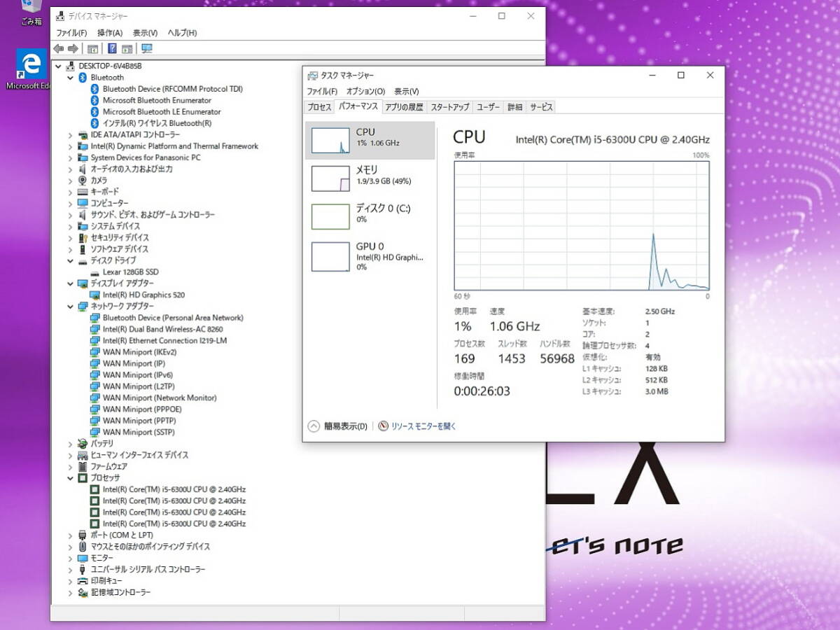Select the Microsoft Edge desktop icon
The image size is (840, 630).
point(31,69)
